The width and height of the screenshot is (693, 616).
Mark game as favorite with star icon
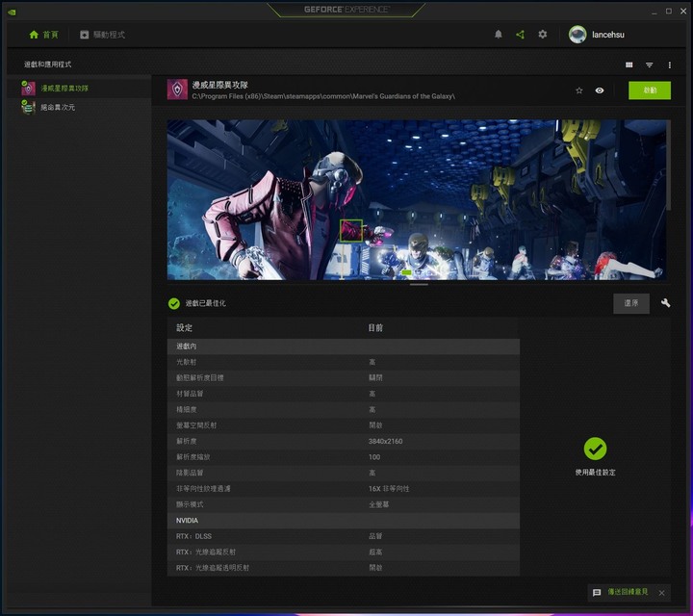point(579,90)
